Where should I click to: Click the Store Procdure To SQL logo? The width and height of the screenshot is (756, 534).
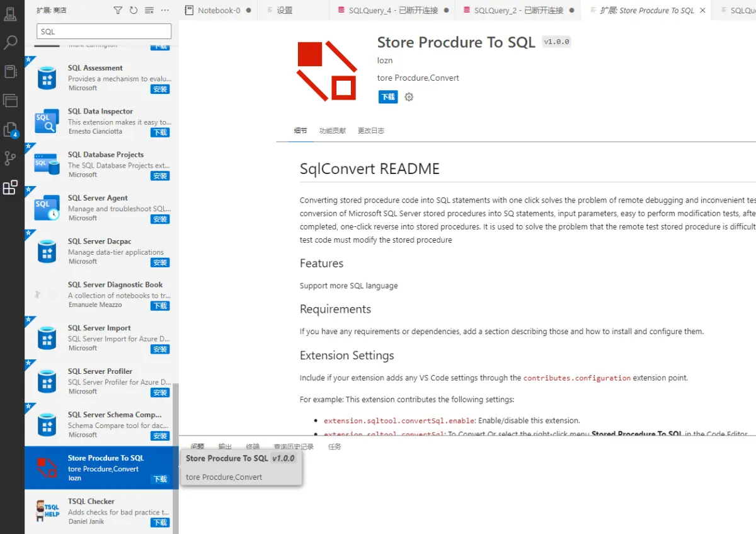coord(327,71)
